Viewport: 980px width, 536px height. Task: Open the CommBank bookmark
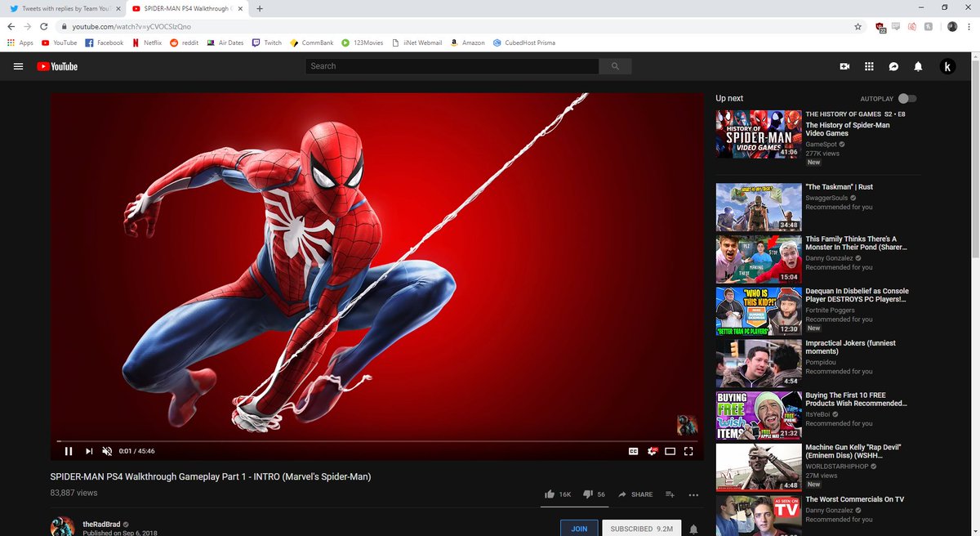(312, 42)
